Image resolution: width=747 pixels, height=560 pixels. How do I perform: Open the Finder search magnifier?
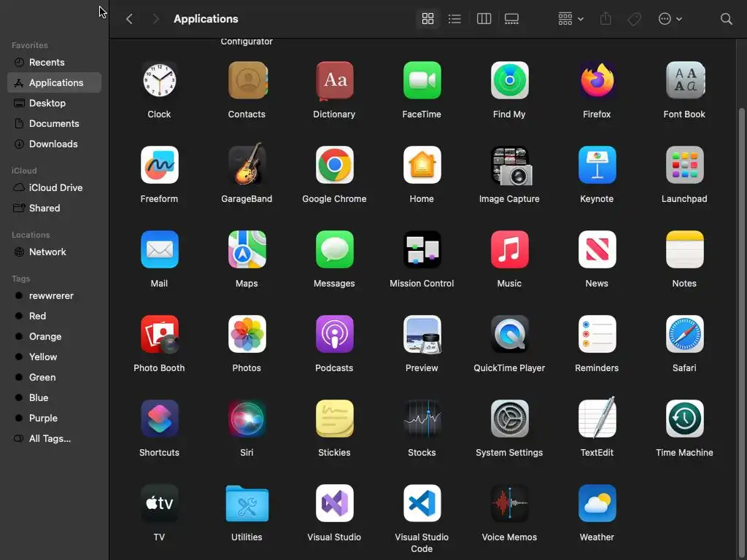(x=726, y=18)
